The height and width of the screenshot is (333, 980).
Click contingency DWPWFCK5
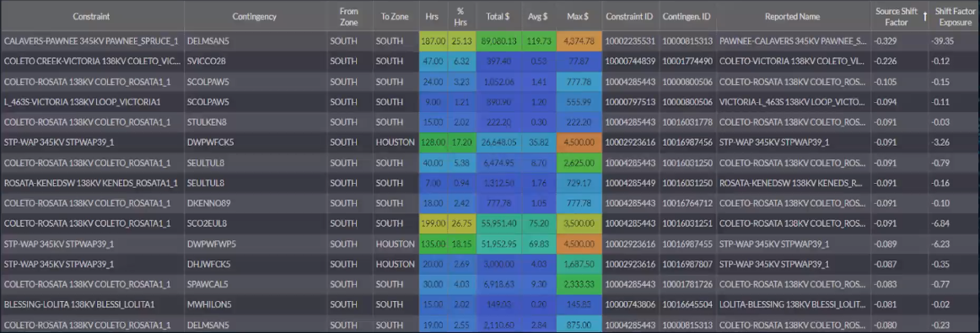[210, 142]
